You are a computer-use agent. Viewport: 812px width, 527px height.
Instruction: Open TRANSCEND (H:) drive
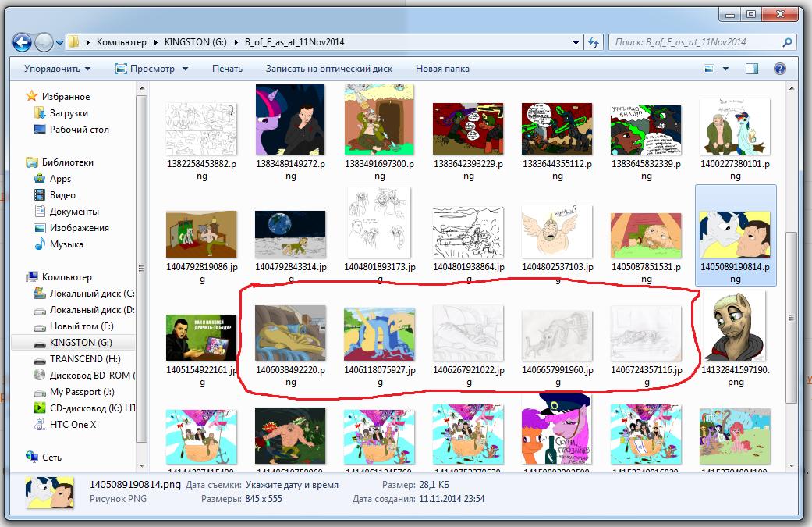click(85, 359)
